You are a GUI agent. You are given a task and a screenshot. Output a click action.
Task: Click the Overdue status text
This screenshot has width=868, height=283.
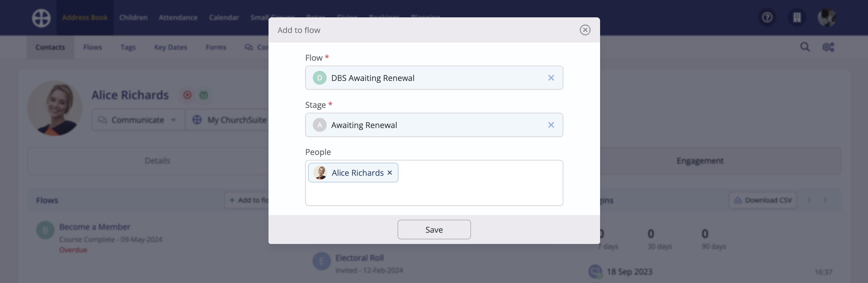click(x=73, y=250)
